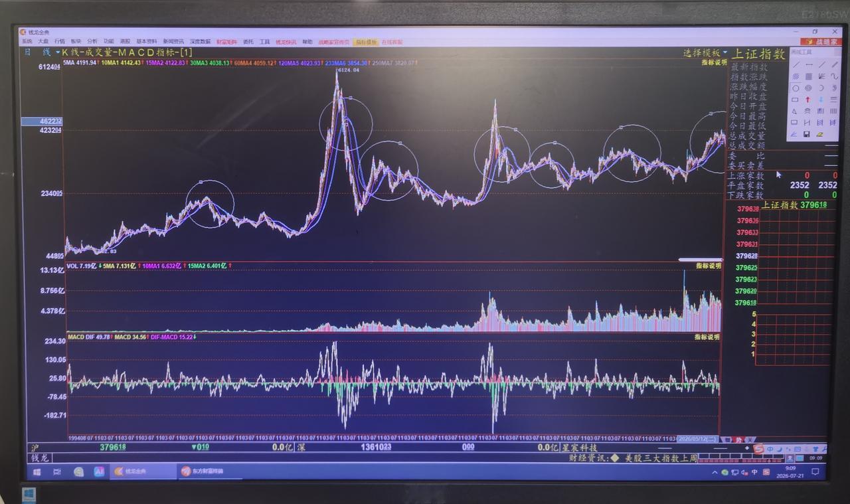The image size is (850, 504).
Task: Select the concentric circles drawing tool
Action: click(x=809, y=88)
